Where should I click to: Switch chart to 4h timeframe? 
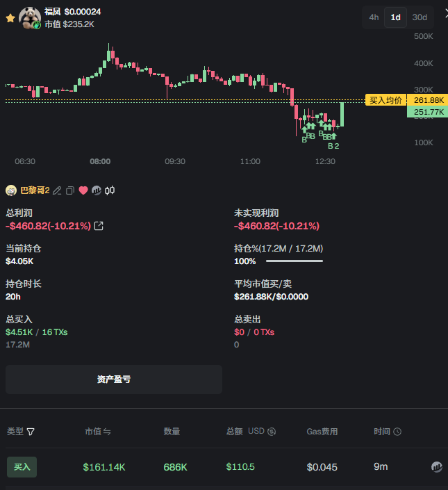click(374, 17)
